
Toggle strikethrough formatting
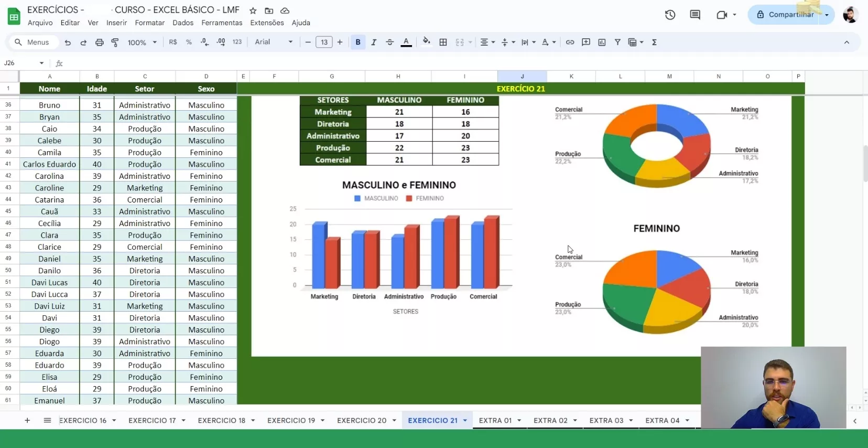click(x=389, y=42)
